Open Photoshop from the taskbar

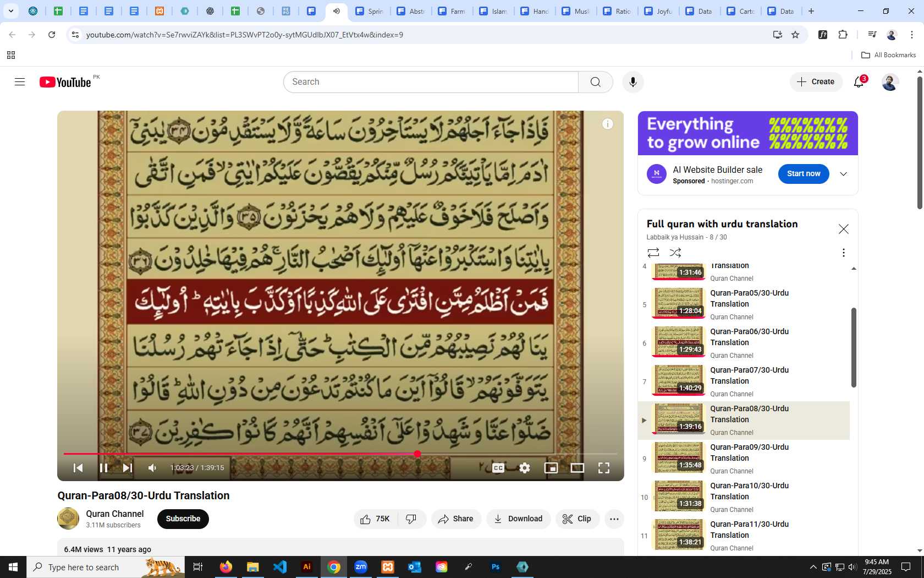[496, 567]
